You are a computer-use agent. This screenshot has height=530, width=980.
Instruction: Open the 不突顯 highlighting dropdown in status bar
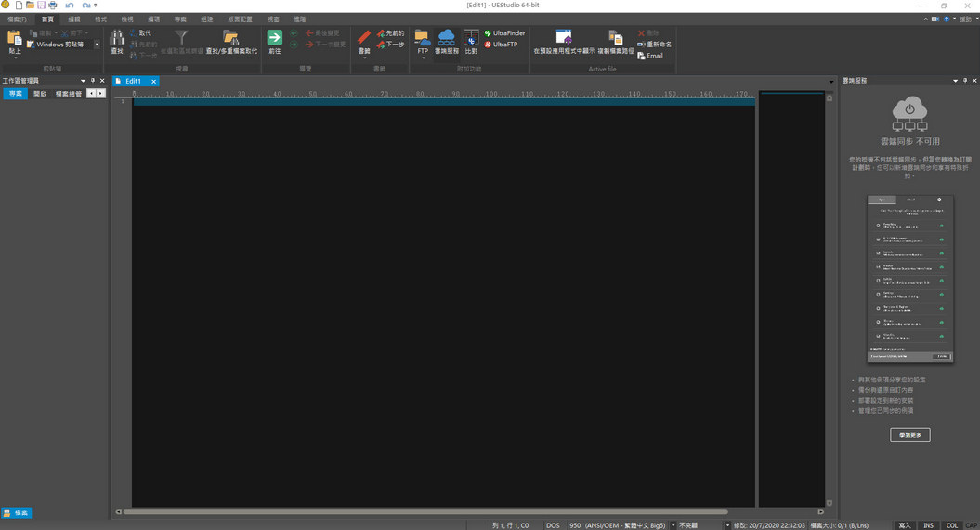(x=727, y=525)
